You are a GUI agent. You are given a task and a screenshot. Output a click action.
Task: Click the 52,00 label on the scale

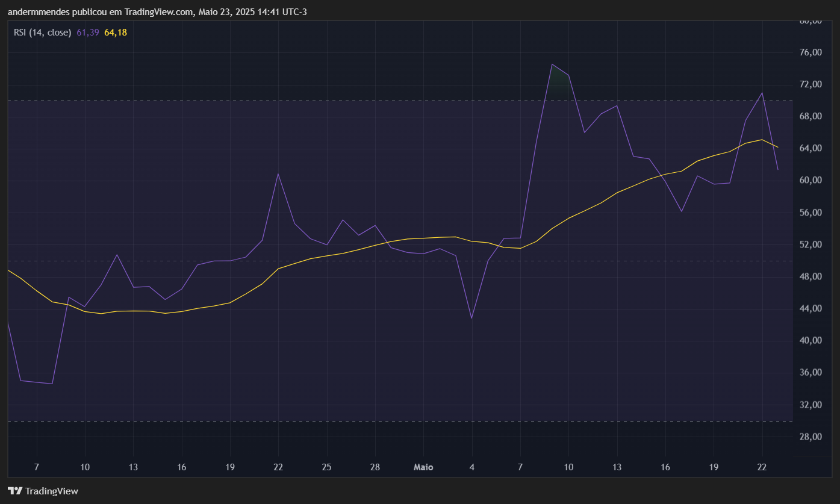809,244
